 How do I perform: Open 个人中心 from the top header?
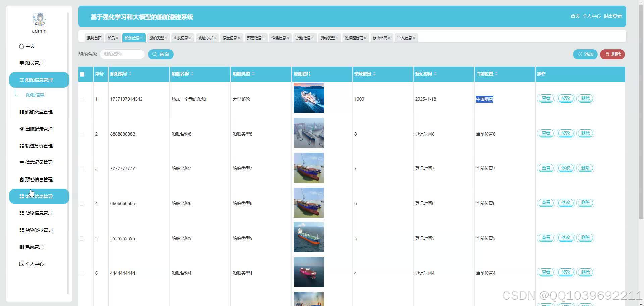pos(591,16)
